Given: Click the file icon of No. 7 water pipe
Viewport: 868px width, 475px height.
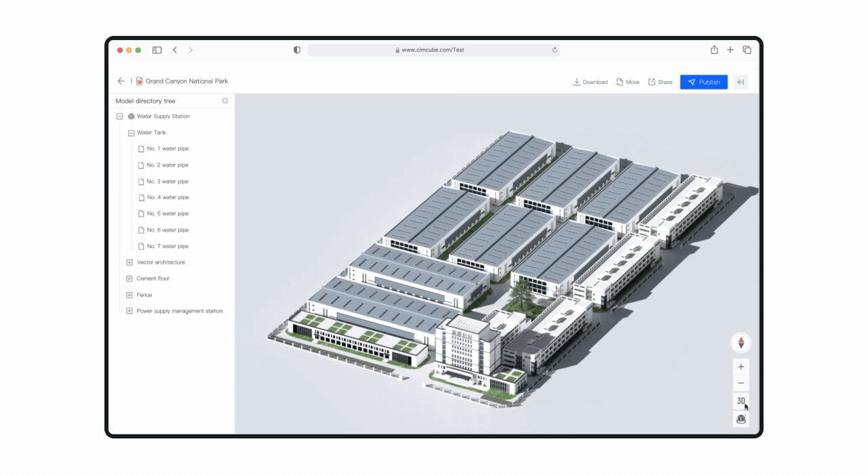Looking at the screenshot, I should click(141, 246).
